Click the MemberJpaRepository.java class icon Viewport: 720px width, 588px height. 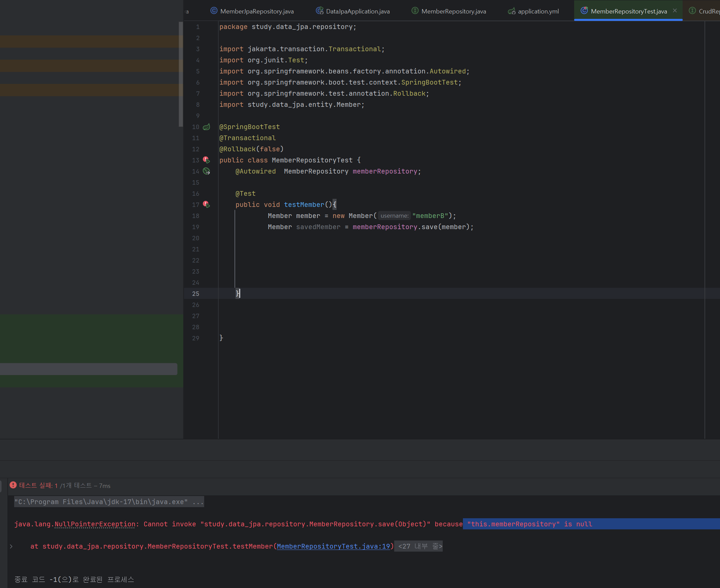tap(214, 11)
